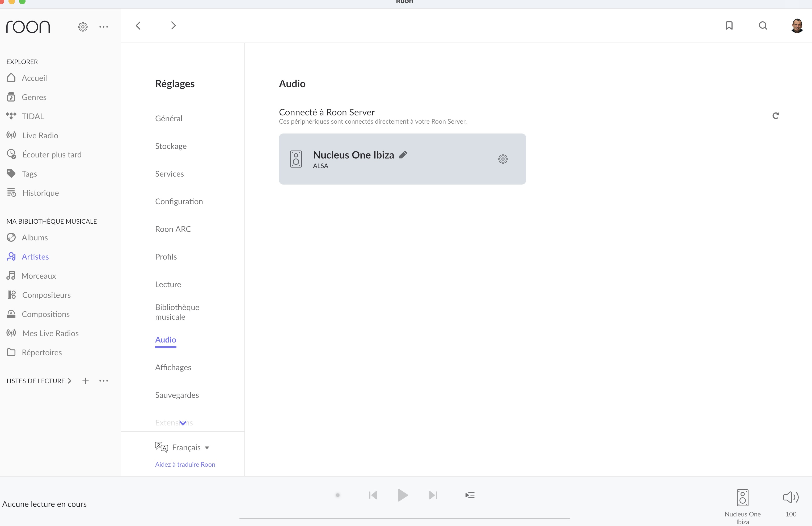
Task: Open TIDAL in the sidebar
Action: pyautogui.click(x=25, y=116)
